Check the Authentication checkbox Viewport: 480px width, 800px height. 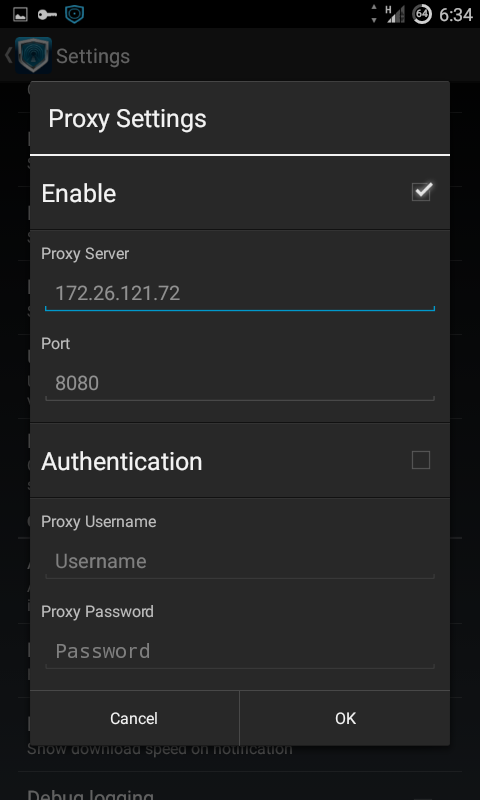421,460
